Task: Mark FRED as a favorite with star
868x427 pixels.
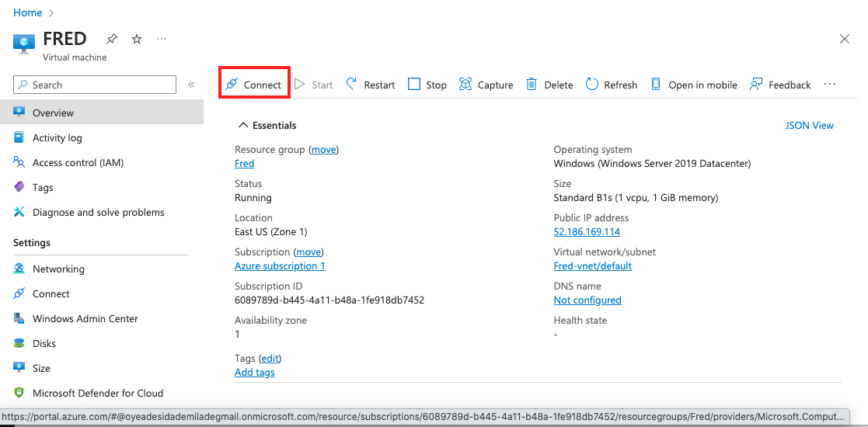Action: tap(137, 39)
